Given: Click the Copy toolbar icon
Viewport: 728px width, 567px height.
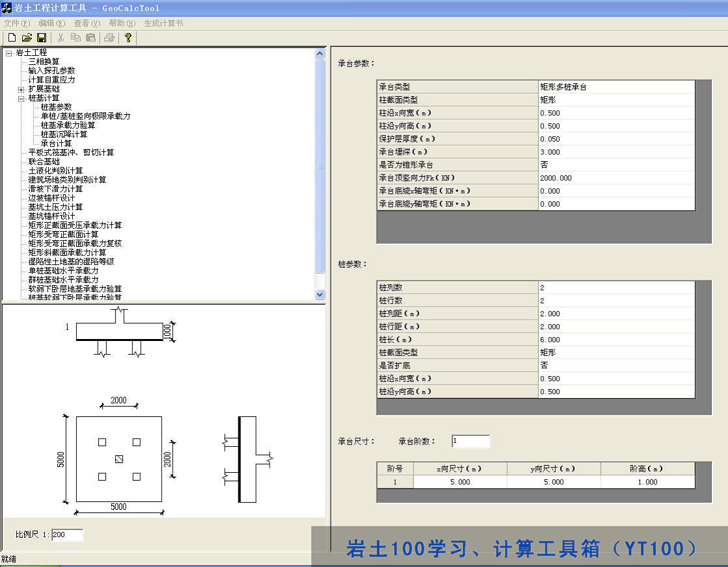Looking at the screenshot, I should tap(75, 38).
